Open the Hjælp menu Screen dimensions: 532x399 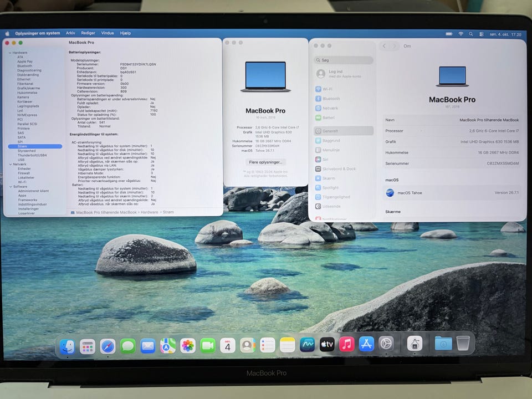point(126,33)
